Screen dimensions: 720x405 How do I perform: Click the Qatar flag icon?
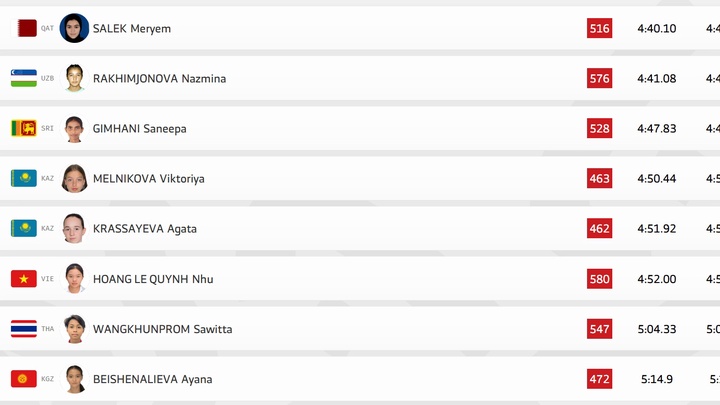[x=24, y=29]
